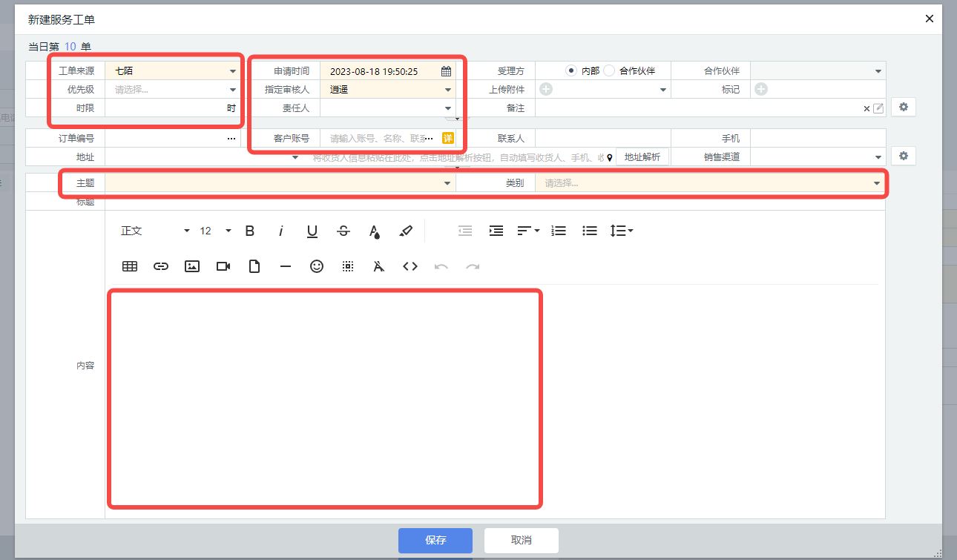Select the 合作伙伴 radio option

pos(610,71)
